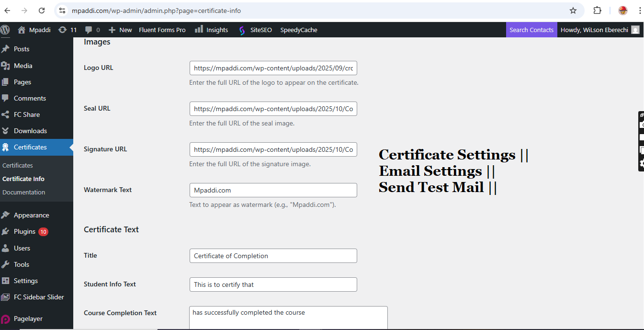Open the browser extensions puzzle icon

point(597,11)
